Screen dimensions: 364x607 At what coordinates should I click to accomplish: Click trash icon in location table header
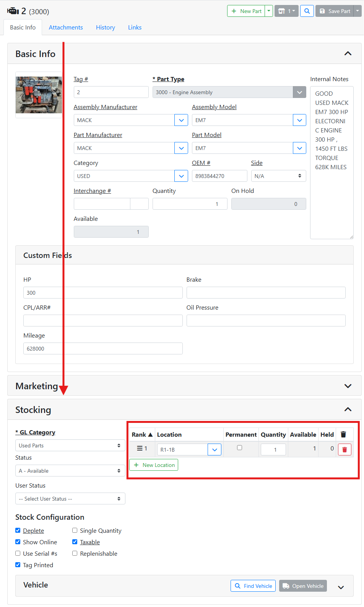(x=343, y=434)
